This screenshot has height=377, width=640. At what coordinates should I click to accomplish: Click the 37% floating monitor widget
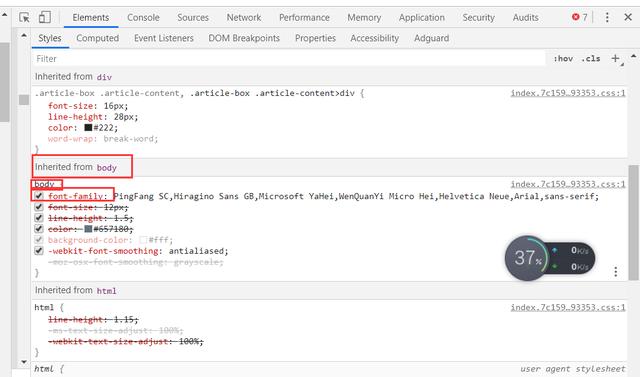point(549,258)
